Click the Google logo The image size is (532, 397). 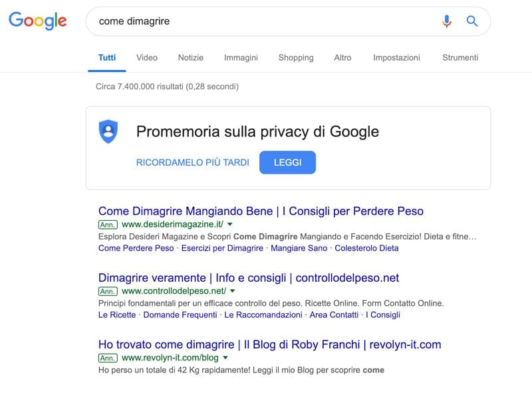[38, 21]
